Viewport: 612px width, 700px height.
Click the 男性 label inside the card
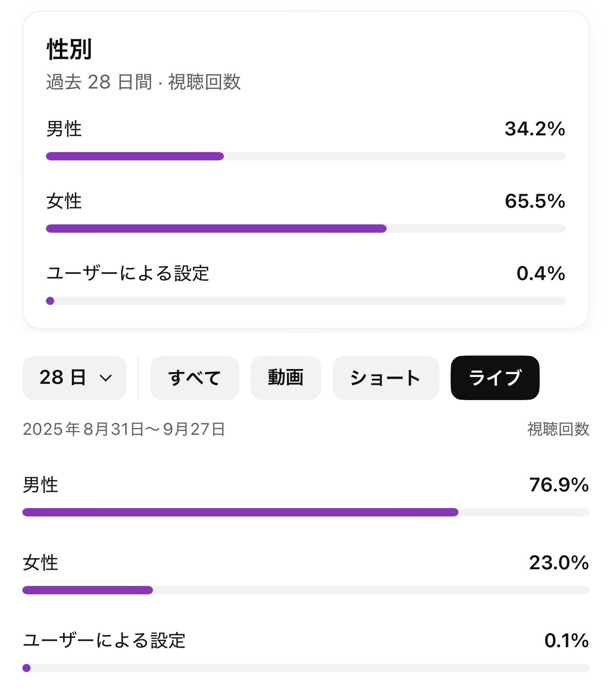(64, 129)
